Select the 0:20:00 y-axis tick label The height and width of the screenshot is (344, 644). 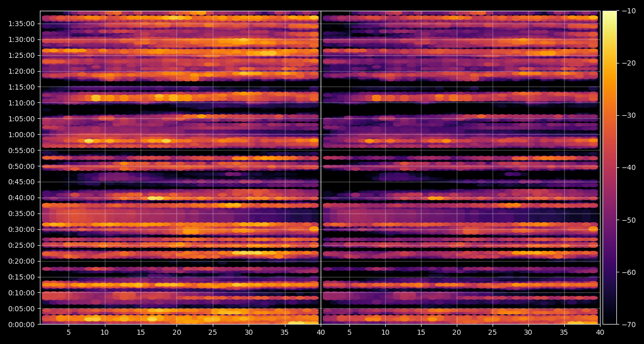point(21,261)
